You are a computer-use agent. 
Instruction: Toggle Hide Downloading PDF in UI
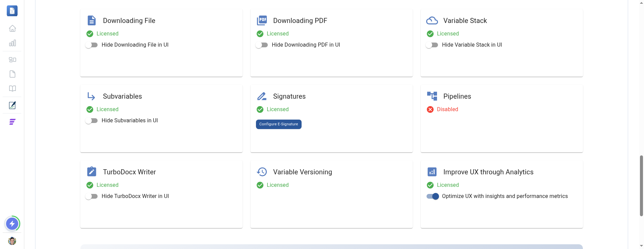[x=262, y=45]
